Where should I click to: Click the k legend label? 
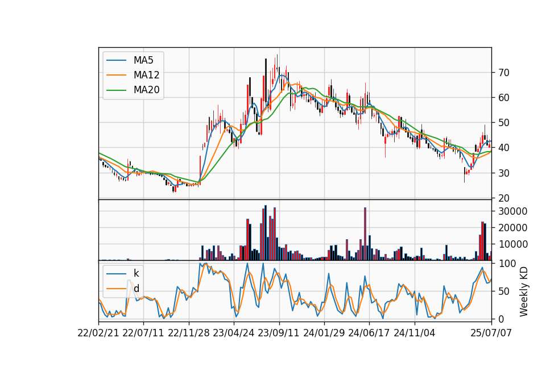[136, 273]
